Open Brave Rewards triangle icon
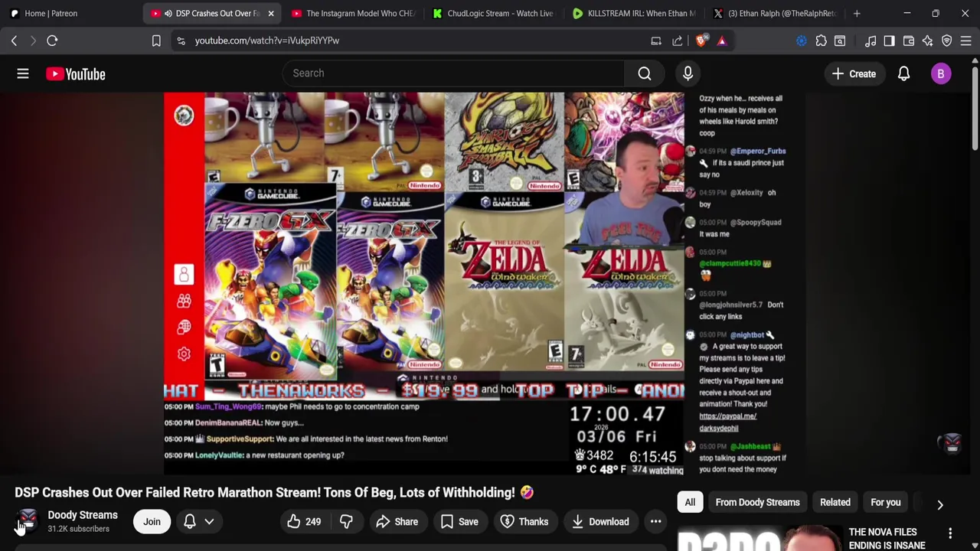The height and width of the screenshot is (551, 980). [x=721, y=41]
